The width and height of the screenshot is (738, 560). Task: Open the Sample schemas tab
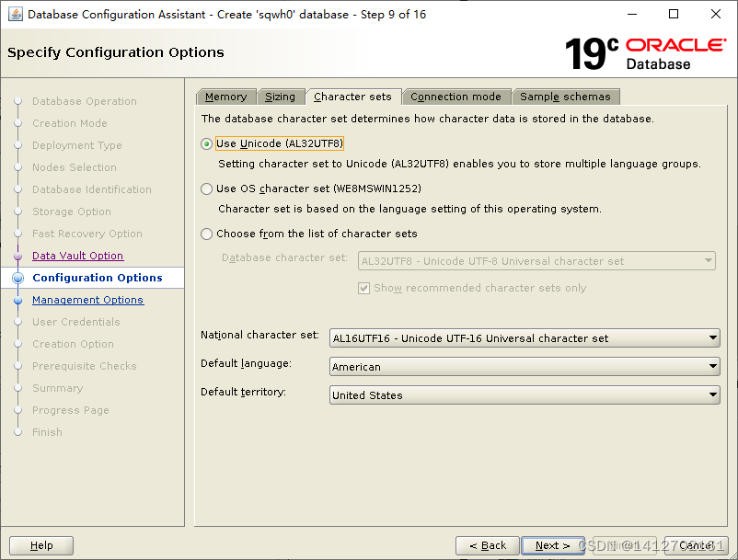tap(565, 97)
